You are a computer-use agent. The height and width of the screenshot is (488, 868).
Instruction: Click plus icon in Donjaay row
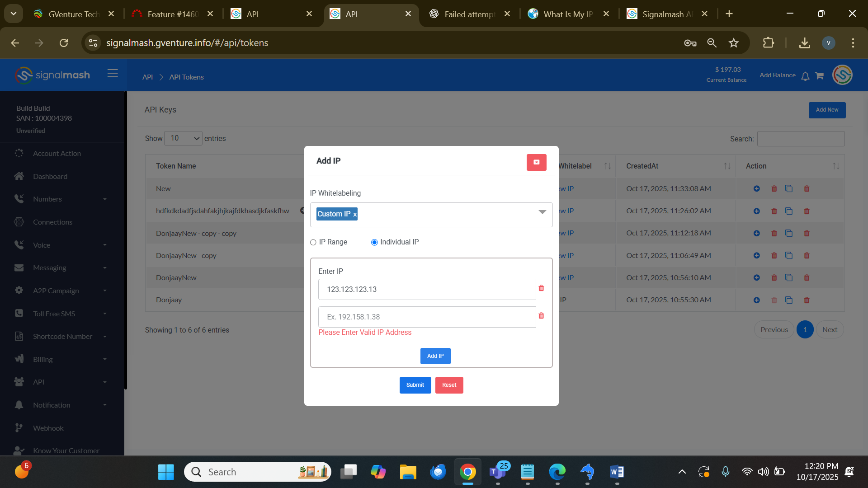(x=756, y=300)
